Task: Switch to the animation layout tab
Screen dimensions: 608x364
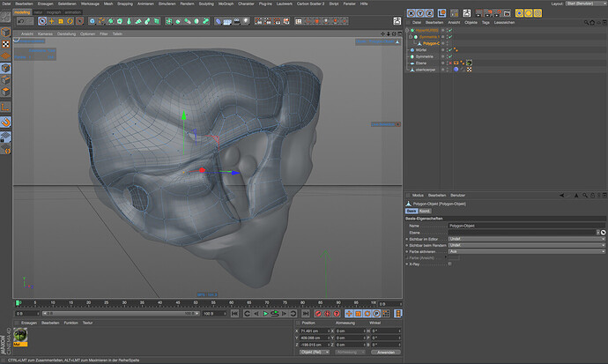Action: [72, 12]
